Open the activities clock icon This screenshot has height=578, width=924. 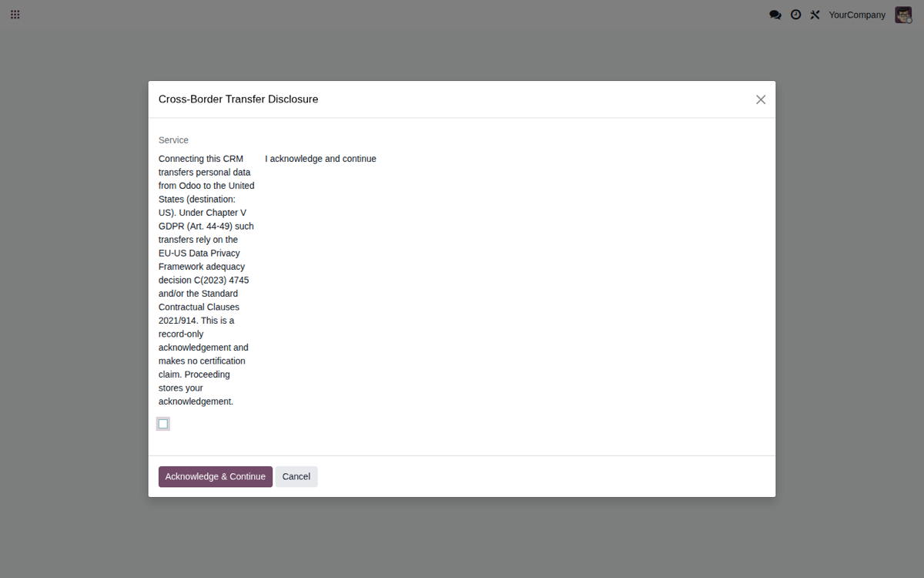pyautogui.click(x=795, y=15)
